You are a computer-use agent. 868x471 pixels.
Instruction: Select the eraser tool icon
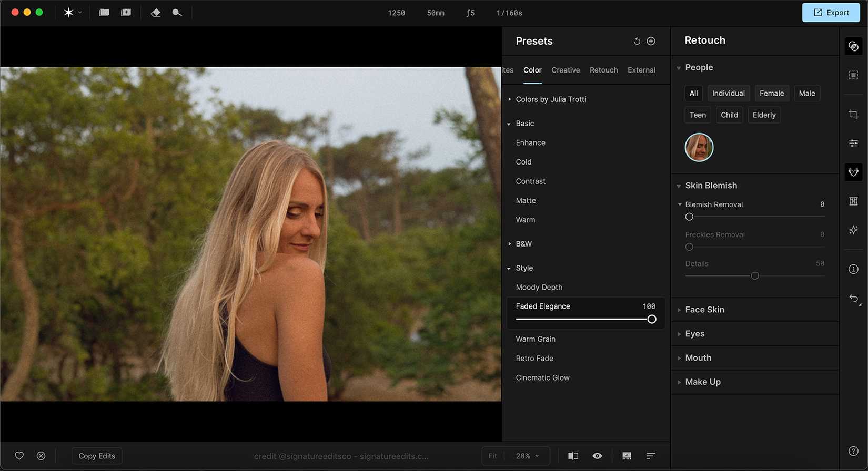[x=156, y=13]
